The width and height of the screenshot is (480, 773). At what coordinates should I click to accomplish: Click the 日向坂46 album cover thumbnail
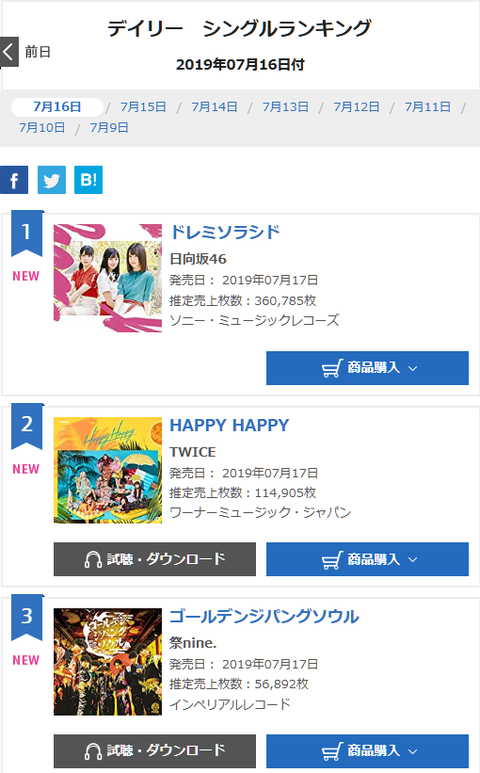click(107, 278)
